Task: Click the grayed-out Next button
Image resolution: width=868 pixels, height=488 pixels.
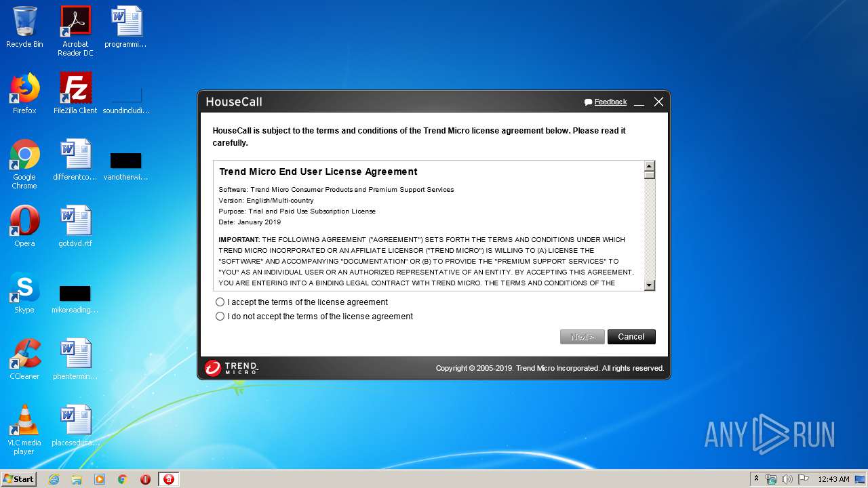Action: pos(583,337)
